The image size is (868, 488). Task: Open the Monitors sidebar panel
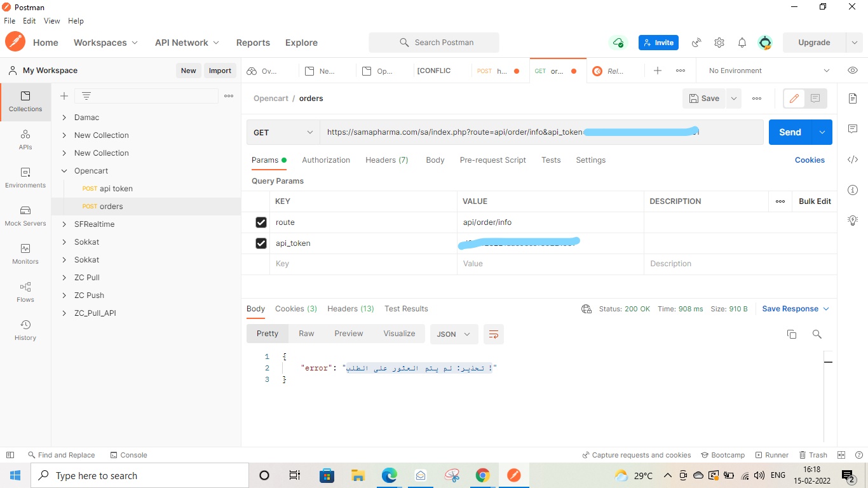point(25,254)
